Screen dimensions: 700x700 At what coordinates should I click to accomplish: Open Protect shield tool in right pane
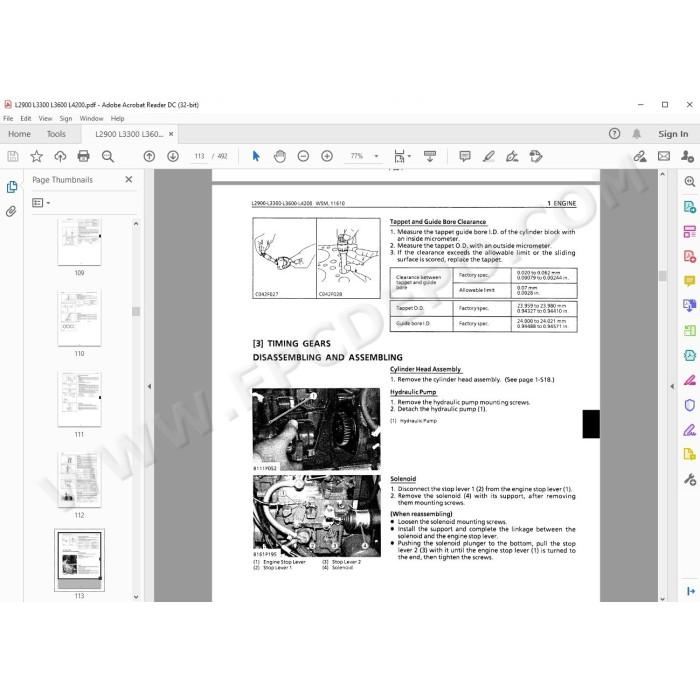click(690, 405)
